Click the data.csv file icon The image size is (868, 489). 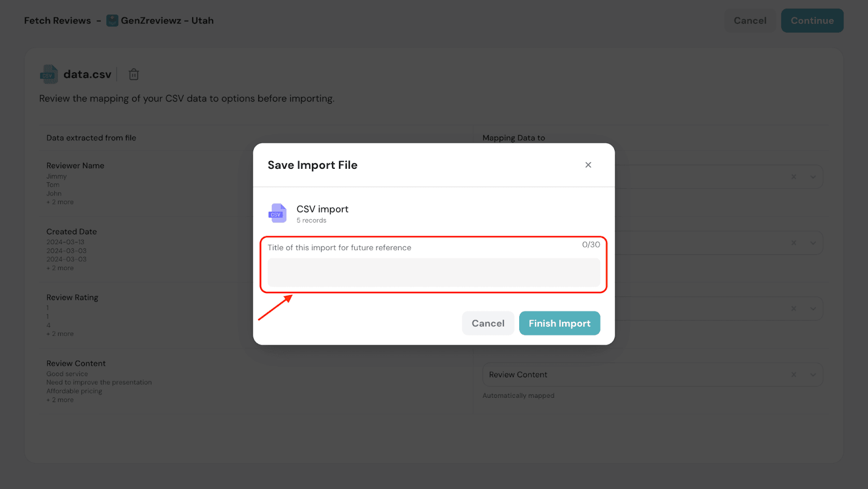[x=49, y=74]
